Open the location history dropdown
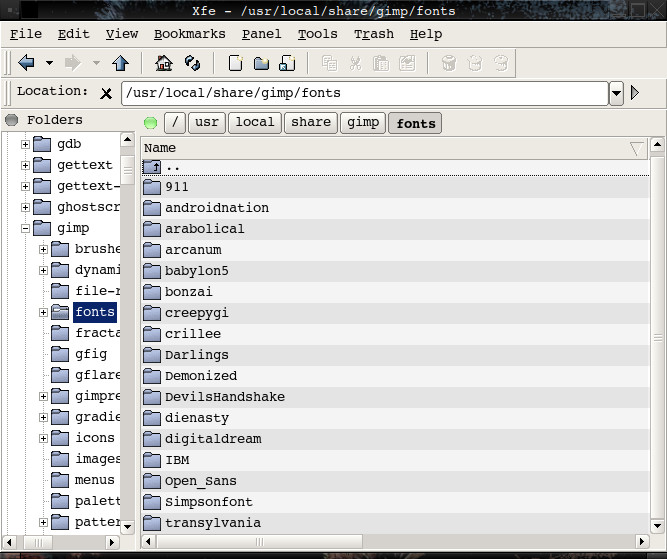Image resolution: width=667 pixels, height=559 pixels. point(616,93)
